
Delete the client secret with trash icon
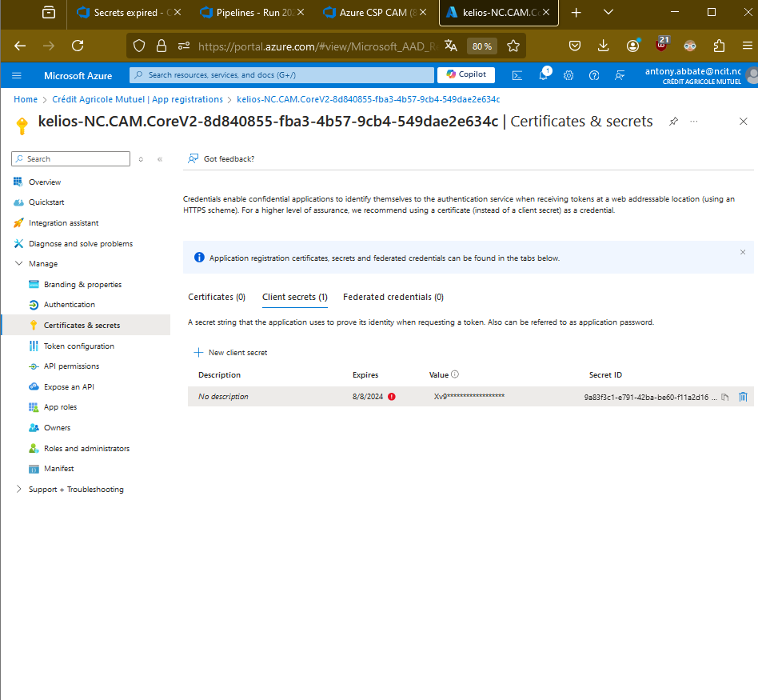[x=743, y=397]
